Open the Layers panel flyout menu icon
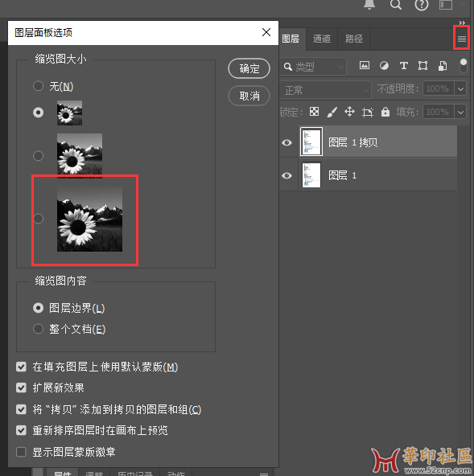The image size is (474, 476). (x=462, y=39)
